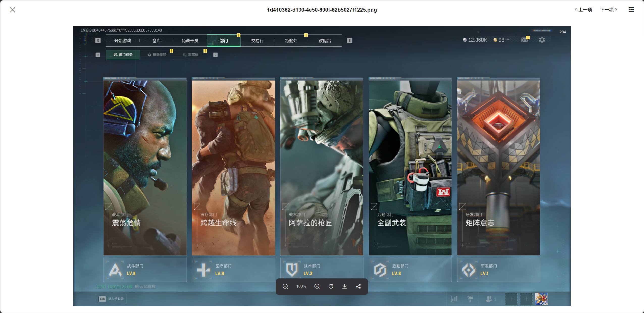The height and width of the screenshot is (313, 644).
Task: Open the mail envelope icon in the game header
Action: point(525,40)
